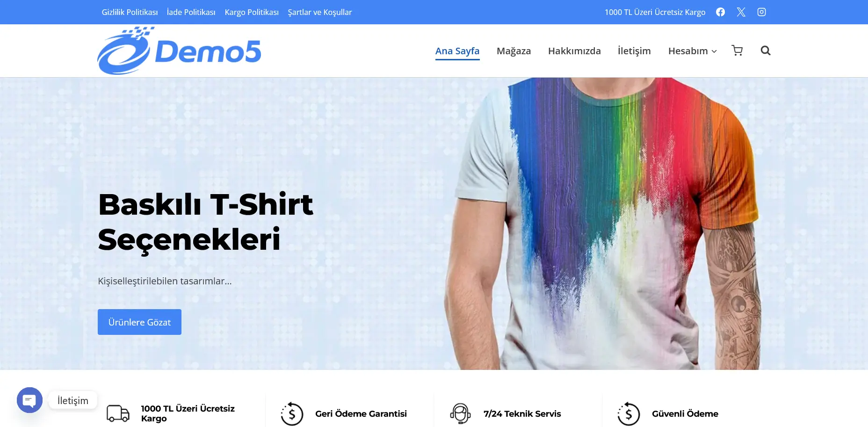The image size is (868, 427).
Task: Open İletişim in the main navigation
Action: [634, 51]
